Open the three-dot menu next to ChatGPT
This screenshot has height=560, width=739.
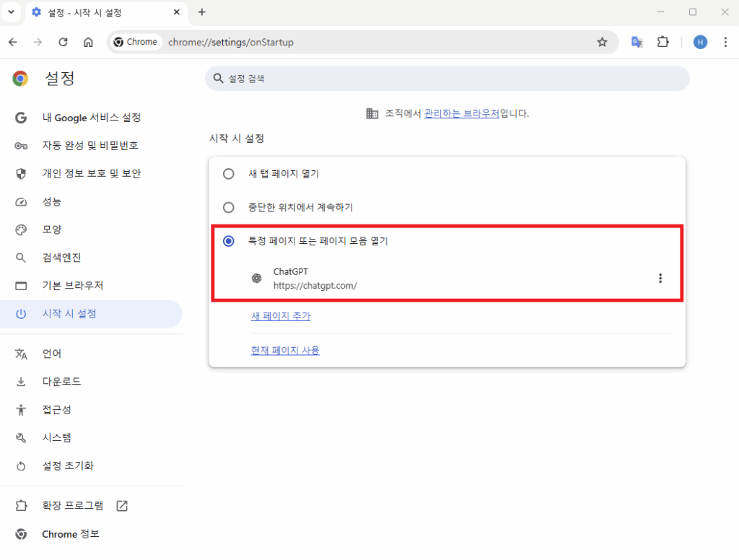660,277
